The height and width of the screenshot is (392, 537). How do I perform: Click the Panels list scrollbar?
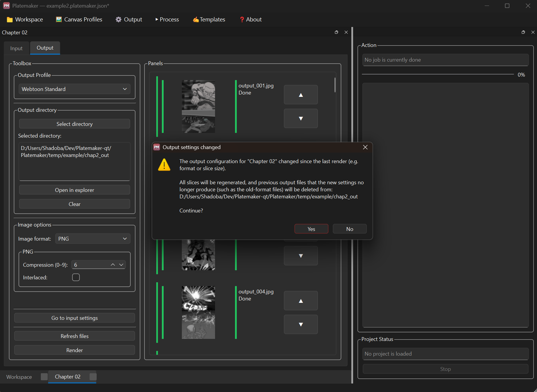pyautogui.click(x=335, y=85)
